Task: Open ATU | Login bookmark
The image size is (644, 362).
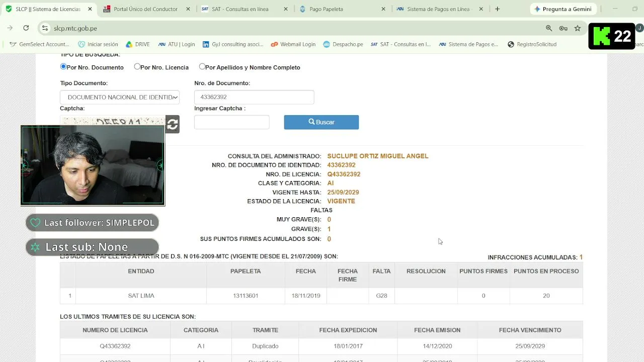Action: click(177, 44)
